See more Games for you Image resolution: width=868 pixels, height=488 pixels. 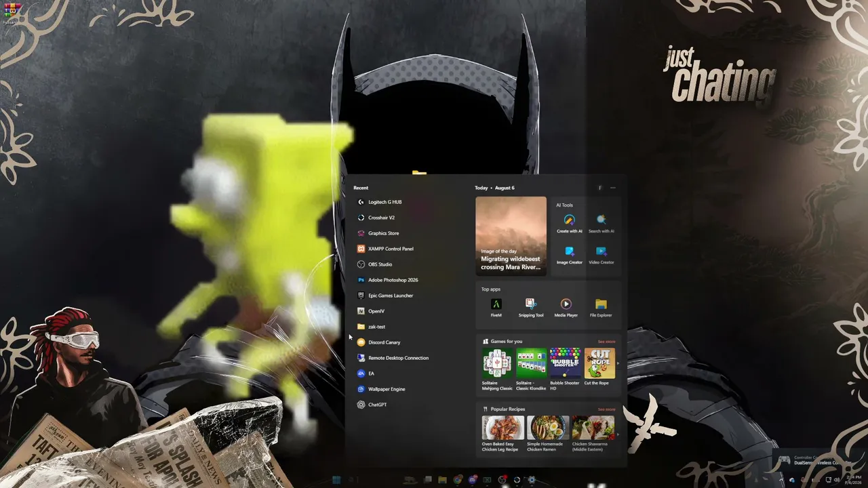(606, 342)
